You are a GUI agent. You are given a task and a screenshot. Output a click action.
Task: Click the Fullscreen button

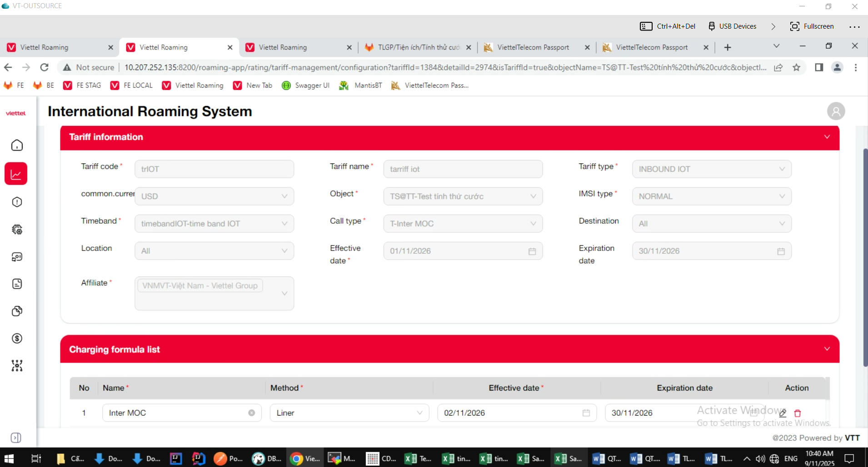(812, 26)
